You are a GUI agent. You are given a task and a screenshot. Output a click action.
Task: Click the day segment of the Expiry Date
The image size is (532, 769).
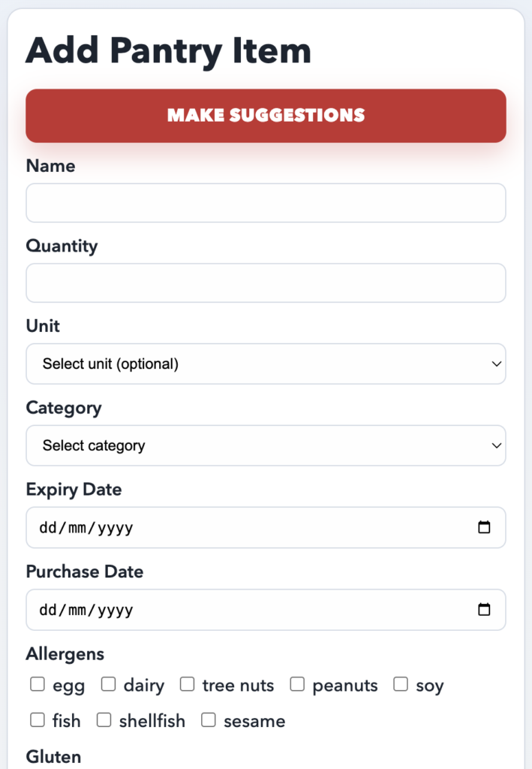[x=47, y=527]
